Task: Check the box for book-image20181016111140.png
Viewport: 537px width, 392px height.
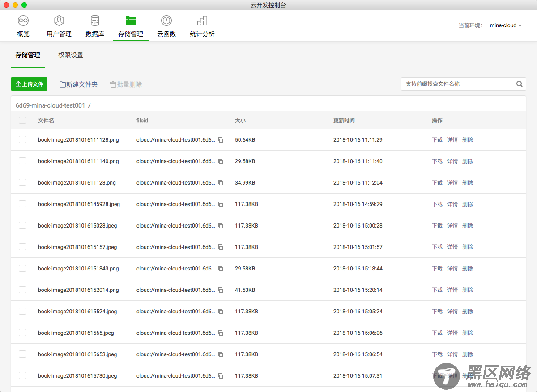Action: (x=22, y=161)
